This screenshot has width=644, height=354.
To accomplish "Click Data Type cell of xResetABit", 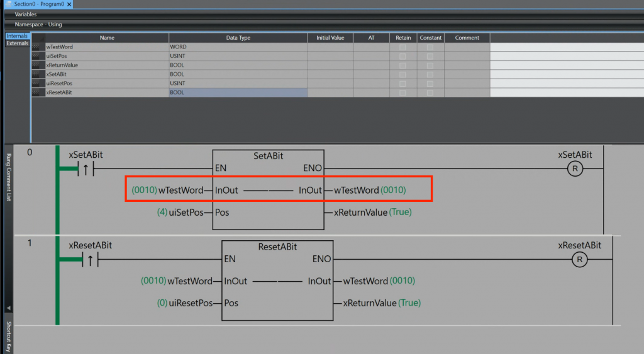I will coord(238,92).
